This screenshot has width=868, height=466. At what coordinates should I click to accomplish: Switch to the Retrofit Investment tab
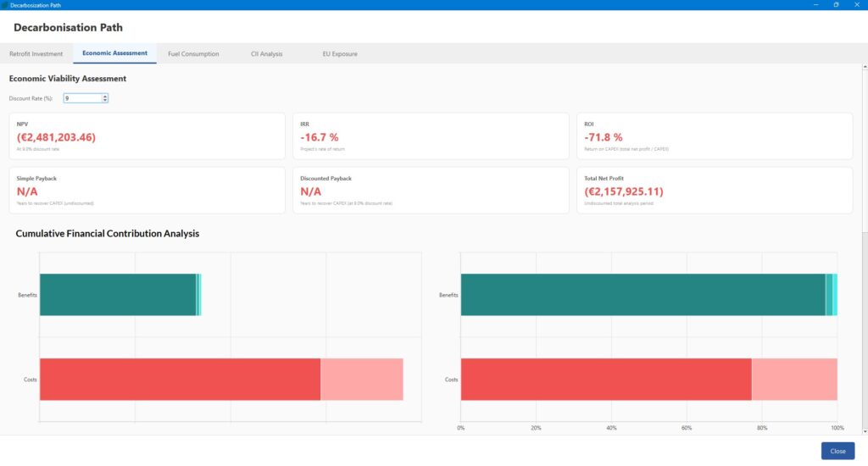tap(36, 53)
